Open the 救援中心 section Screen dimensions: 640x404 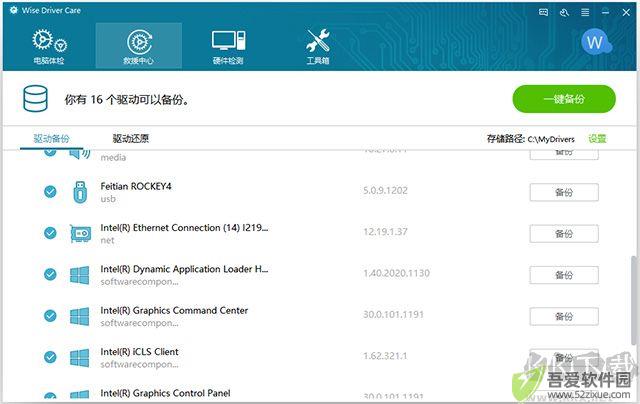[x=139, y=46]
